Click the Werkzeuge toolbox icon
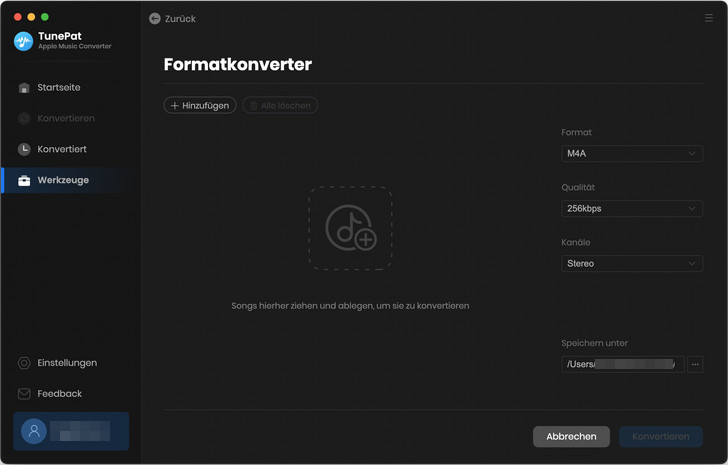Viewport: 728px width, 465px height. (x=25, y=180)
